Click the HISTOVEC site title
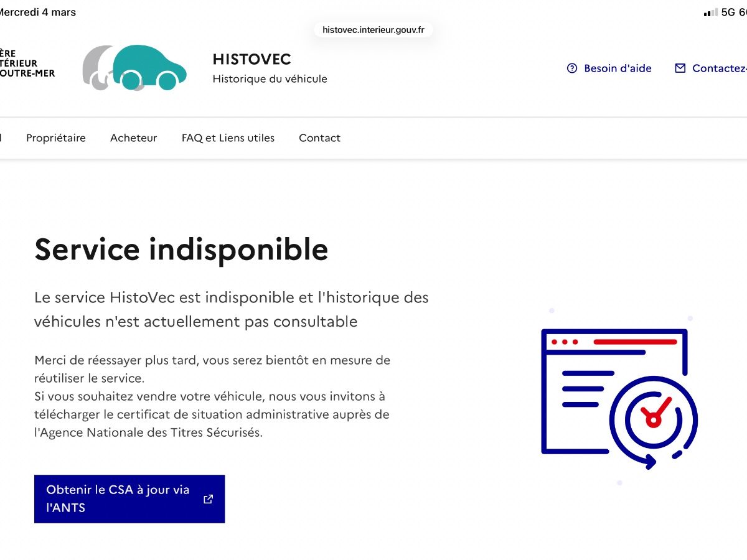The height and width of the screenshot is (560, 747). point(251,59)
